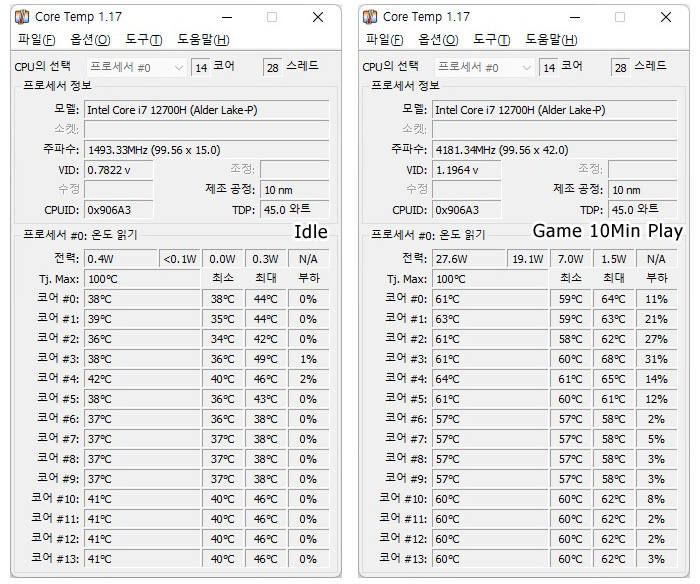
Task: Click 코어 #10 load 8%
Action: (656, 499)
